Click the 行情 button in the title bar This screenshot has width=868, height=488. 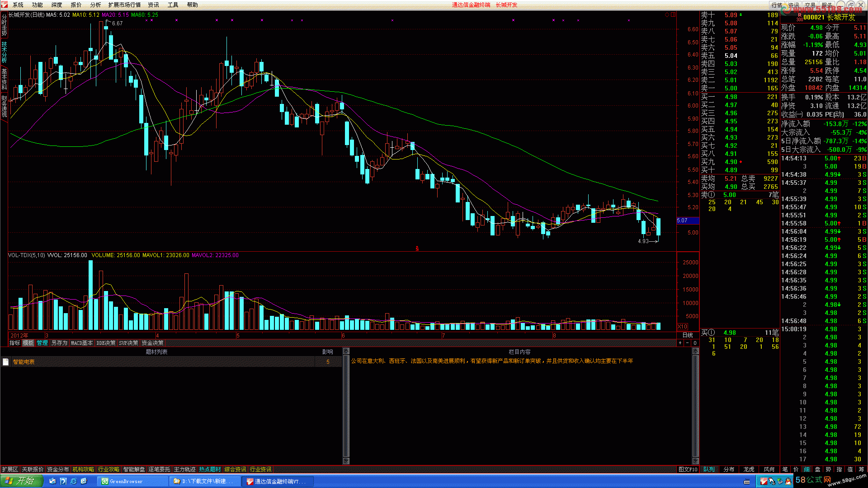(777, 5)
